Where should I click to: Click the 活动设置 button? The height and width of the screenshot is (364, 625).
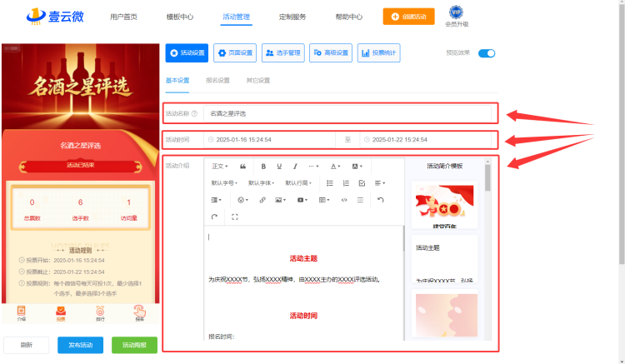187,53
